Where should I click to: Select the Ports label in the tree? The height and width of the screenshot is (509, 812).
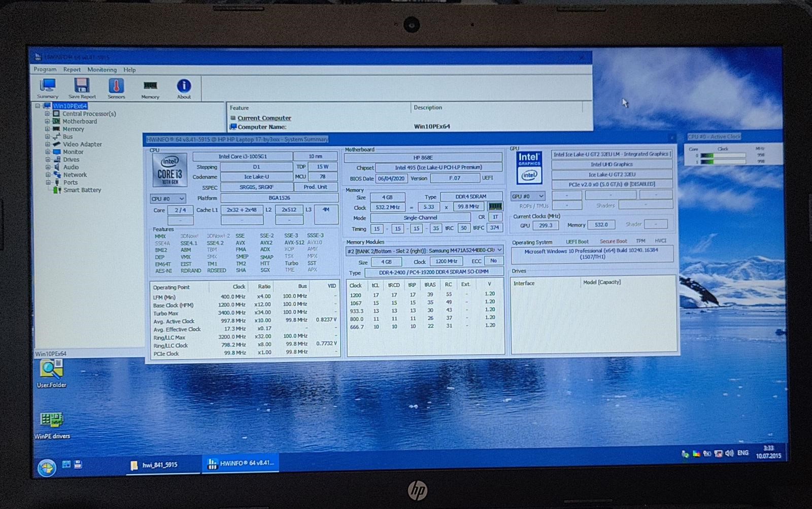(x=71, y=182)
